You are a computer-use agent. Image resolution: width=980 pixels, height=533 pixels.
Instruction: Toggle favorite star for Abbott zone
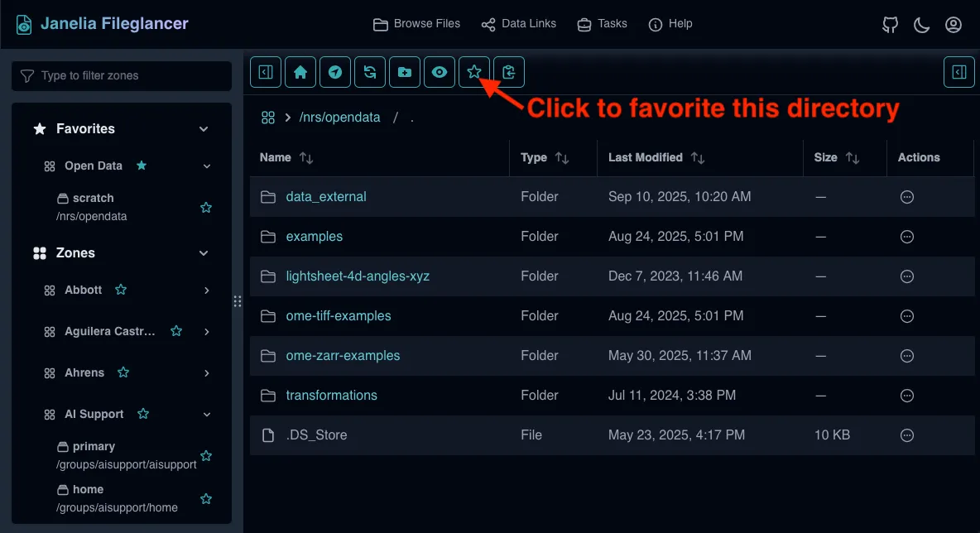click(x=121, y=290)
